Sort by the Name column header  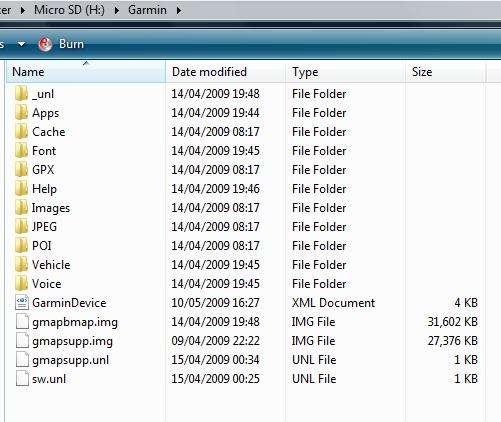[x=86, y=72]
